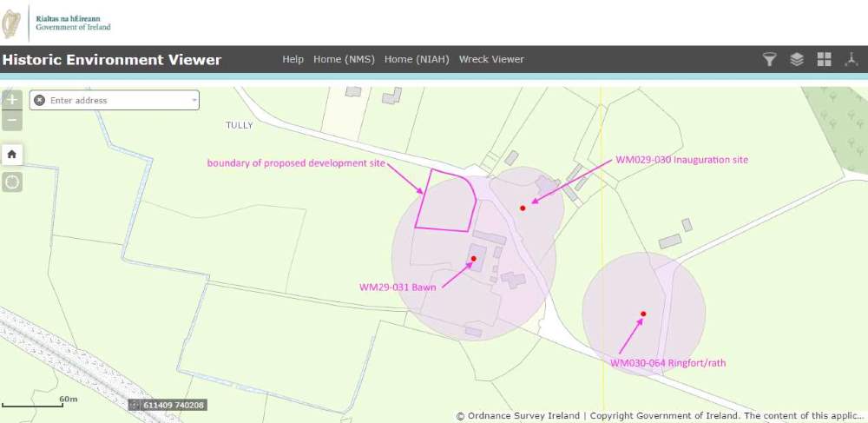The width and height of the screenshot is (868, 423).
Task: Open the basemap gallery grid icon
Action: (x=825, y=59)
